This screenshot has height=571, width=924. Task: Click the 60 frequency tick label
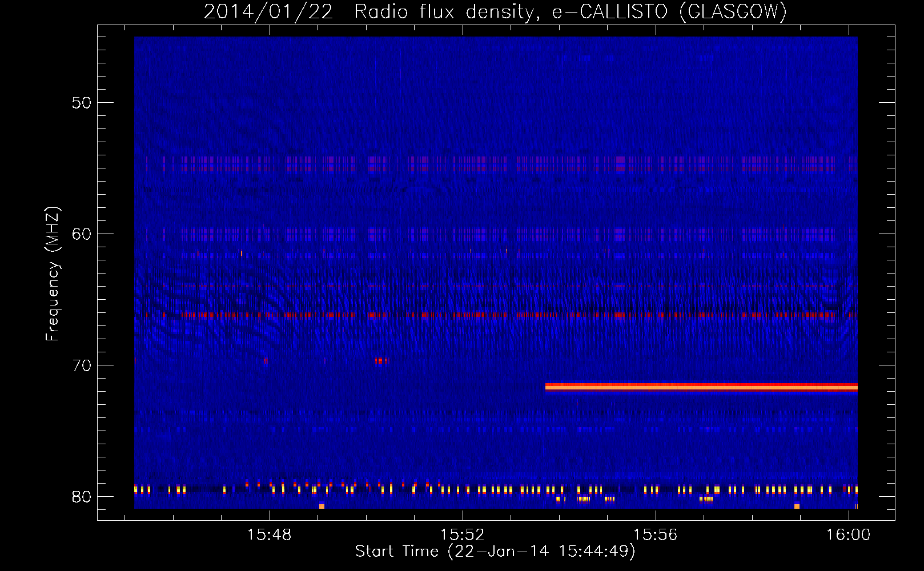point(82,234)
